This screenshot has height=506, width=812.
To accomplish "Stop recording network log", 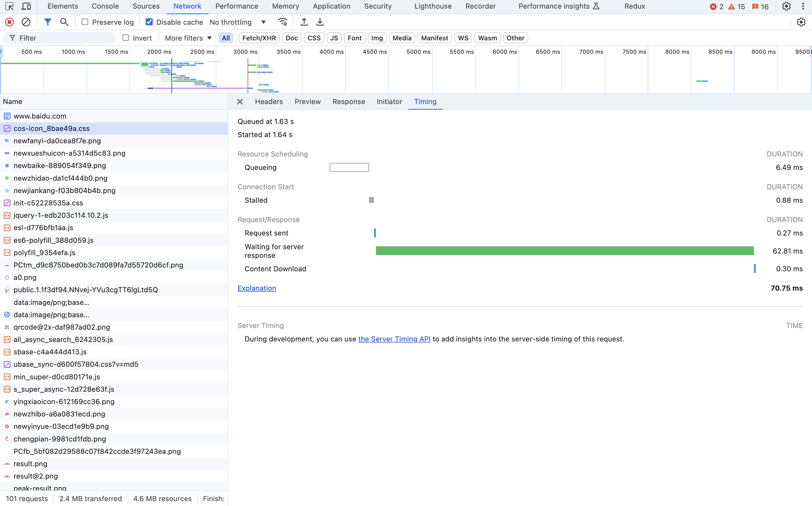I will tap(9, 22).
